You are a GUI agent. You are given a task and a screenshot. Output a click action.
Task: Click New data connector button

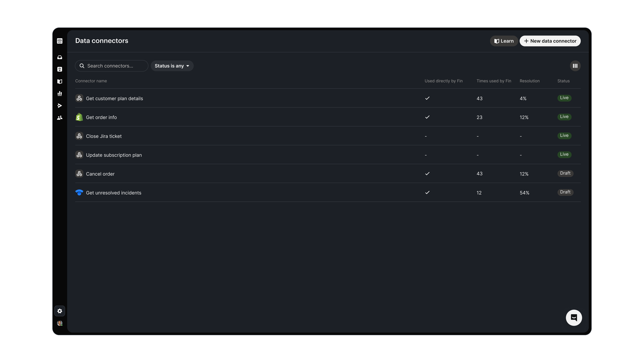550,41
